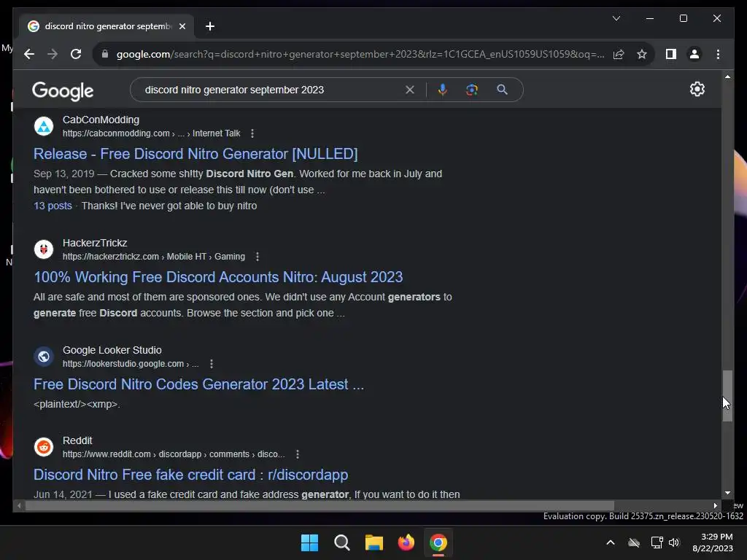
Task: Click the hackerztrickz.com Mobile HT Gaming breadcrumb
Action: 154,257
